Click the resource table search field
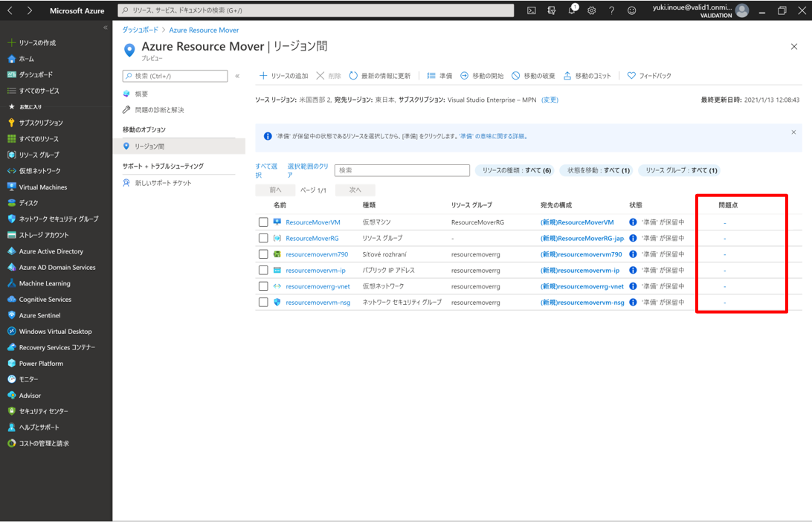This screenshot has height=522, width=812. point(402,170)
